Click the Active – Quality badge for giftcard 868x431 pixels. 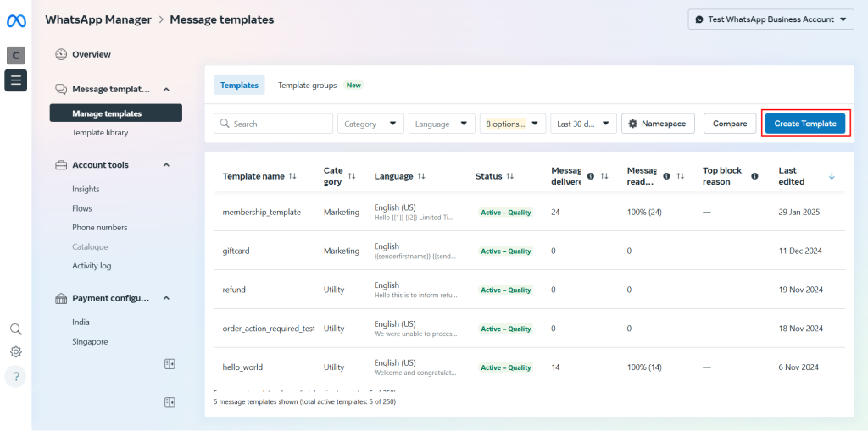click(505, 251)
